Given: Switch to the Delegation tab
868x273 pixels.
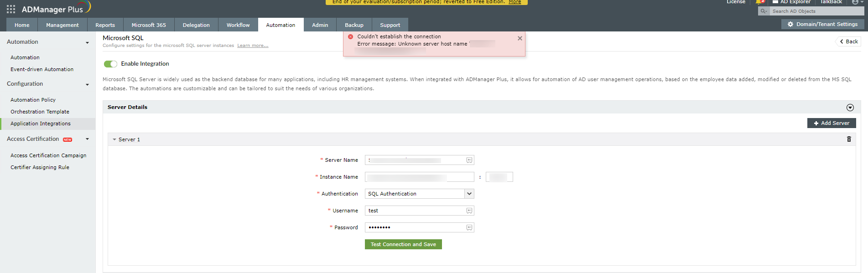Looking at the screenshot, I should coord(196,25).
